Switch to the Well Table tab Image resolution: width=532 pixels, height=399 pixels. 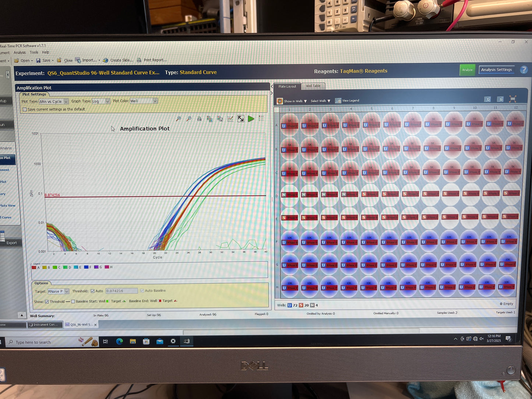[313, 86]
